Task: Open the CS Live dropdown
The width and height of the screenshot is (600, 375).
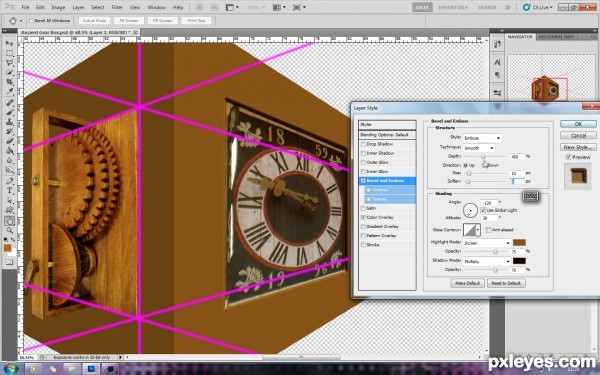Action: 538,7
